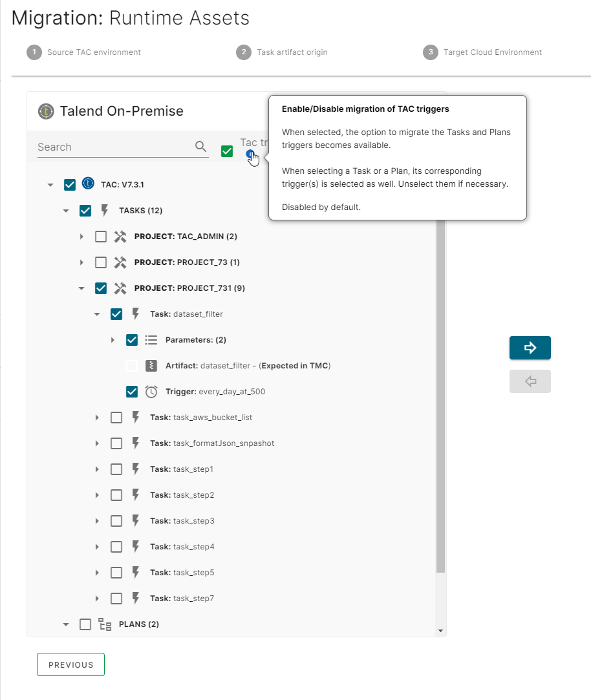Viewport: 591px width, 700px height.
Task: Expand the task_aws_bucket_list task node
Action: tap(97, 418)
